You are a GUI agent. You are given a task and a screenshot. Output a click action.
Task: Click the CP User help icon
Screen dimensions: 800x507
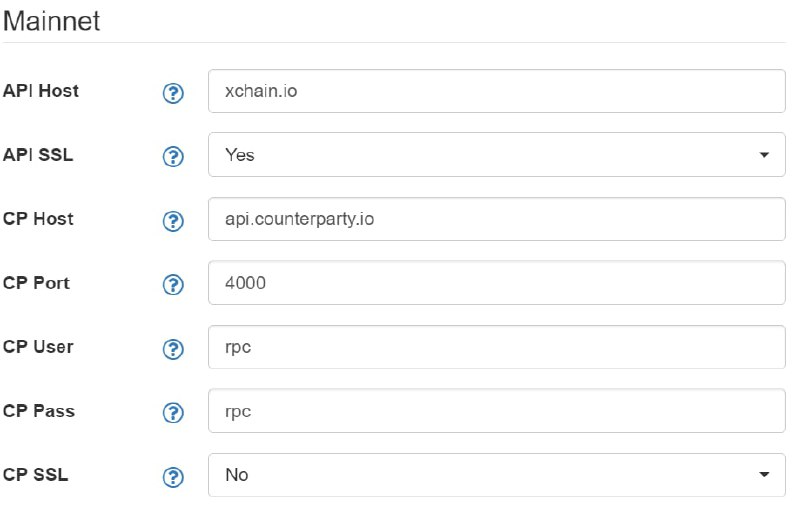pos(173,349)
